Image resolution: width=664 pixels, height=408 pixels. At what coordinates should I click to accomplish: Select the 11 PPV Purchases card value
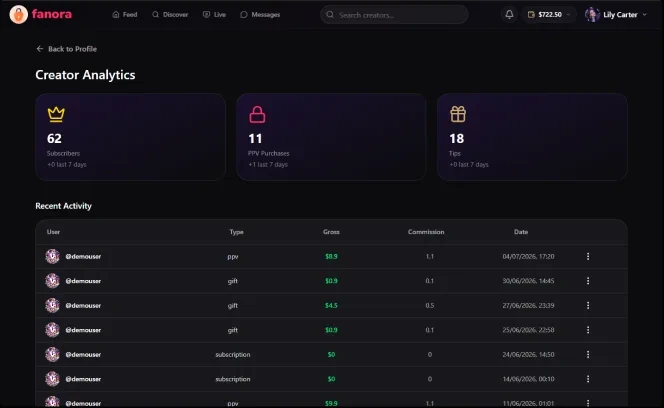point(255,139)
